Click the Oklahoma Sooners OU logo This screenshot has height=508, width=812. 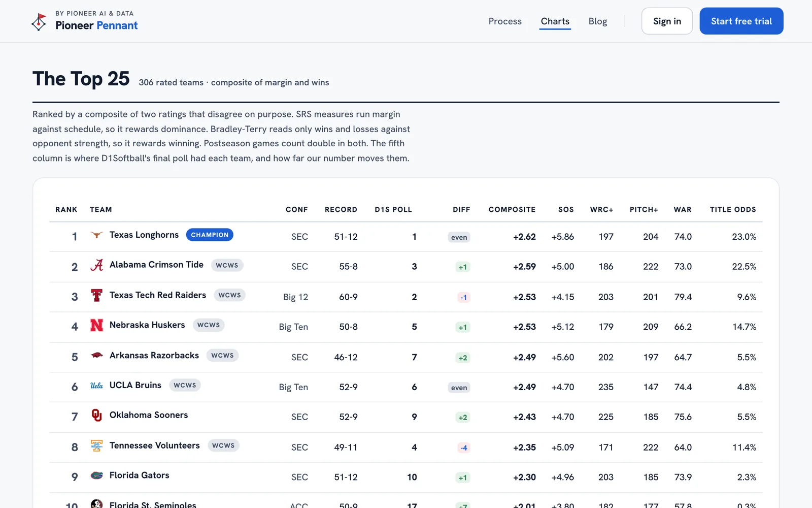(96, 415)
